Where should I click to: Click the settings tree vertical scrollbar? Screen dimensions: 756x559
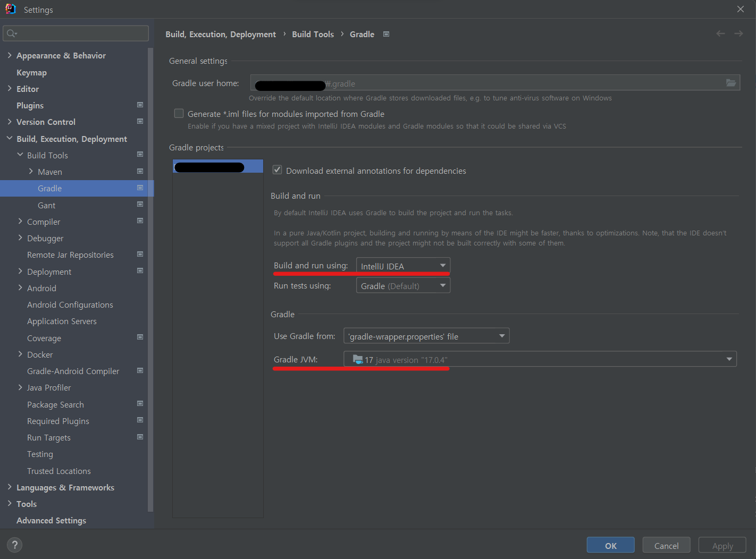[150, 279]
